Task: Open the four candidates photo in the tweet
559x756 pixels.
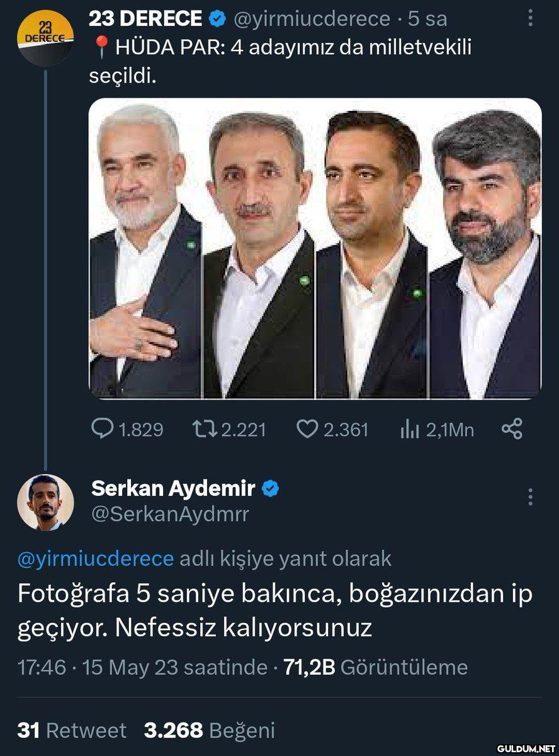Action: click(x=315, y=249)
